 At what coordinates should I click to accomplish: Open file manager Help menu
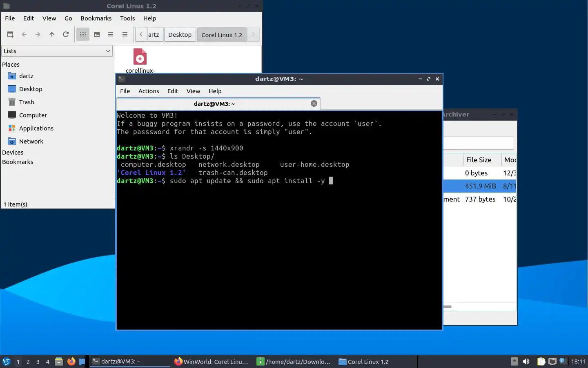[x=149, y=18]
